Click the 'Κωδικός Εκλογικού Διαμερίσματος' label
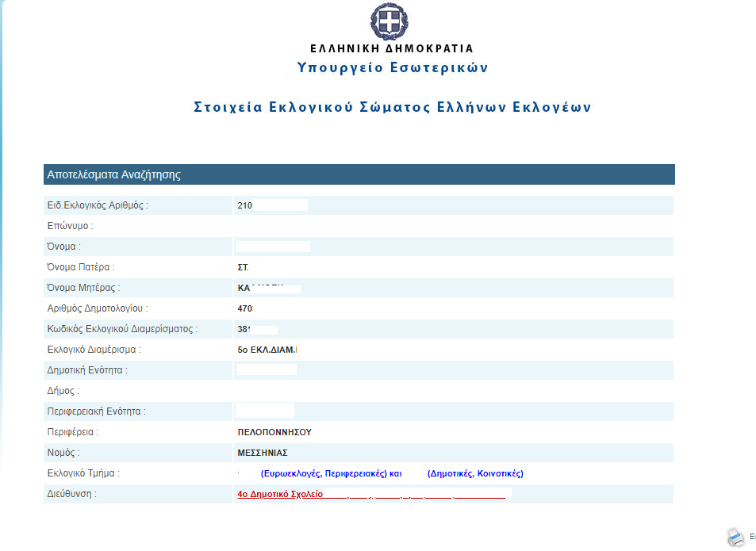The height and width of the screenshot is (551, 756). (122, 330)
